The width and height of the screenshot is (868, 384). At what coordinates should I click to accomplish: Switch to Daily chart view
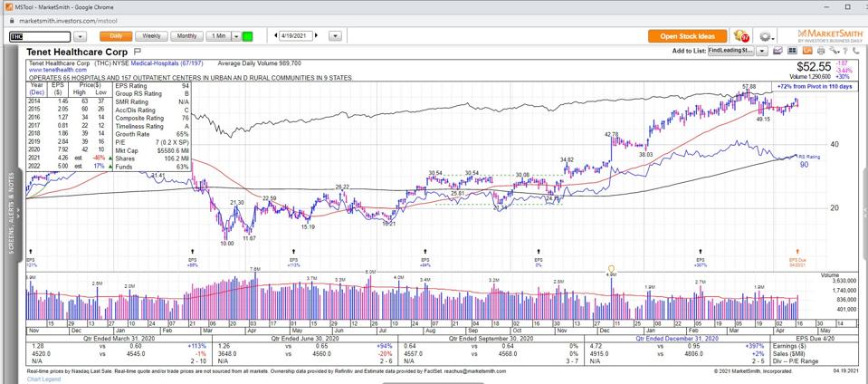click(116, 36)
